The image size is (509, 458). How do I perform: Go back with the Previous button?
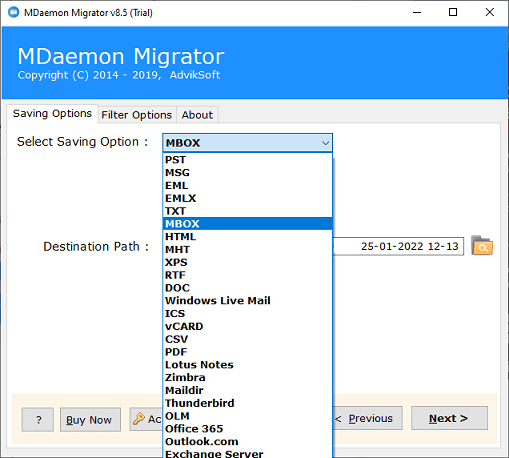coord(367,418)
